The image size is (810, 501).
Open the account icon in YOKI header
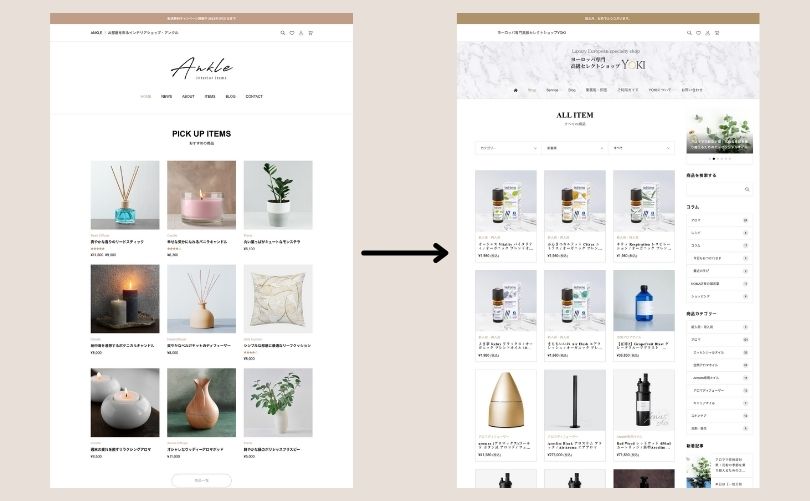pos(708,33)
